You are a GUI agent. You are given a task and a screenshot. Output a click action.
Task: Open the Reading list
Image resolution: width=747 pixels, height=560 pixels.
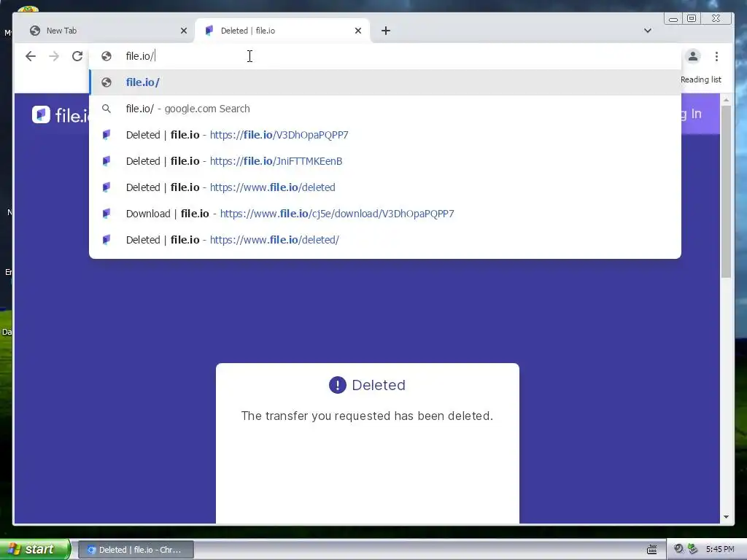(701, 79)
